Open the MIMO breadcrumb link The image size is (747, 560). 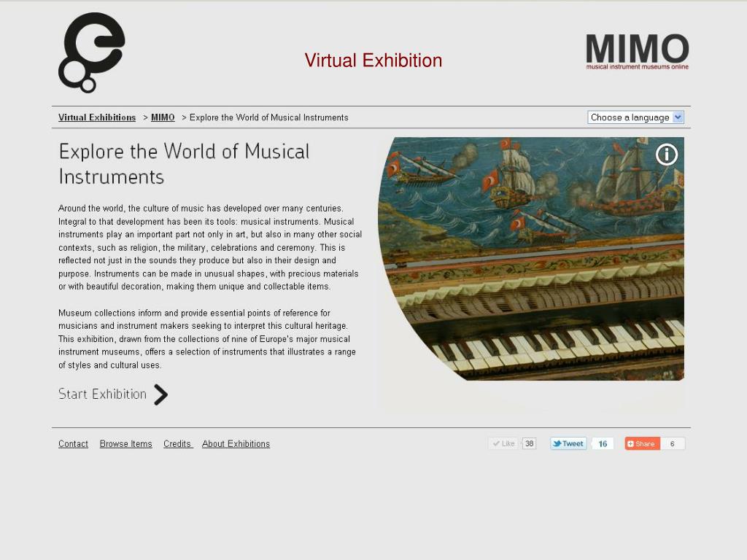(x=163, y=117)
